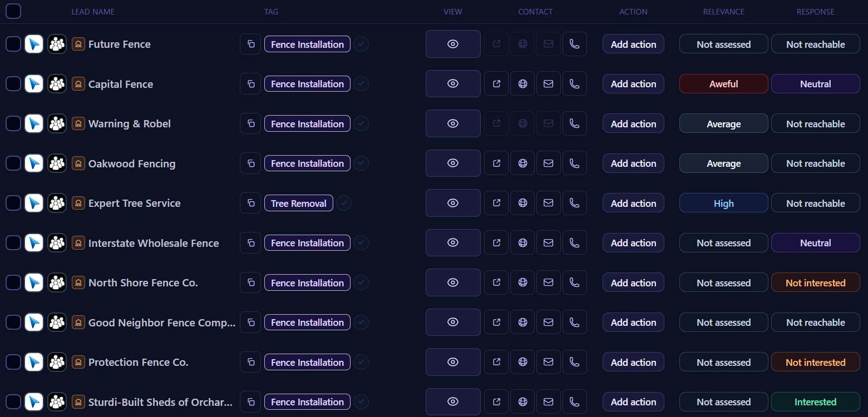
Task: Click the copy icon for Future Fence row
Action: 250,44
